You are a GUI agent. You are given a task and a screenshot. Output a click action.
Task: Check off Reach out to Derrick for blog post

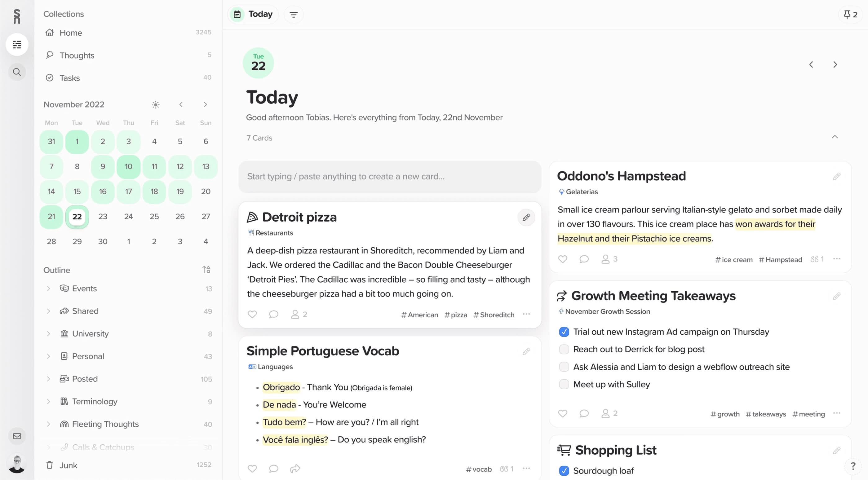tap(564, 349)
